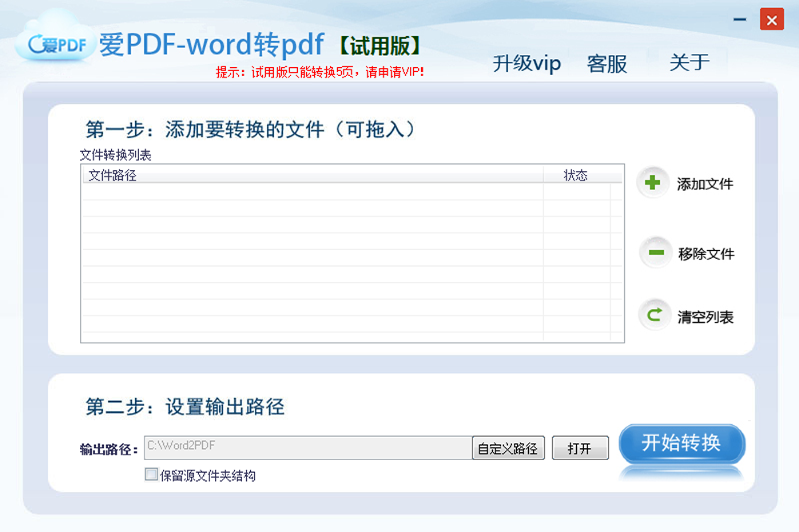Click the green arrow clear list icon
This screenshot has height=532, width=799.
coord(654,315)
